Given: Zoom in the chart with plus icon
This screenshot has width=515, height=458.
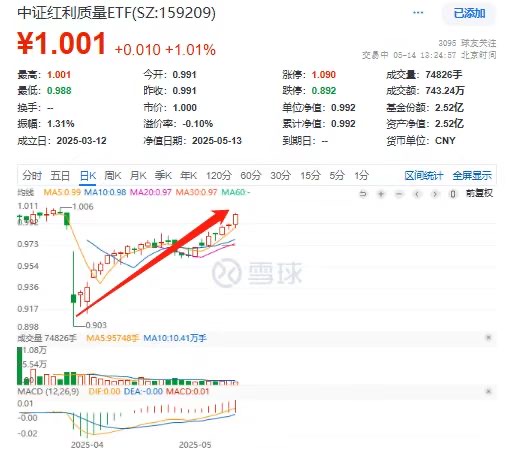Looking at the screenshot, I should click(x=381, y=194).
